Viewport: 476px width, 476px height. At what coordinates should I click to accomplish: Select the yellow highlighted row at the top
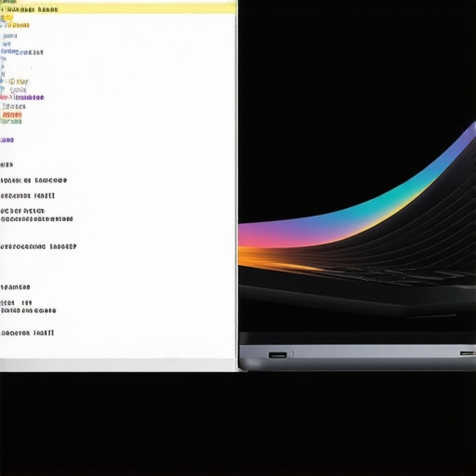[118, 8]
